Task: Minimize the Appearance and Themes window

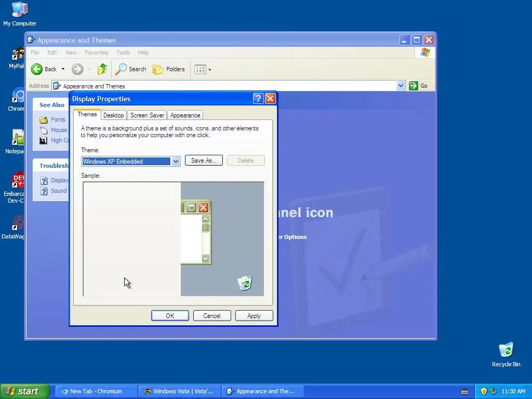Action: (x=404, y=40)
